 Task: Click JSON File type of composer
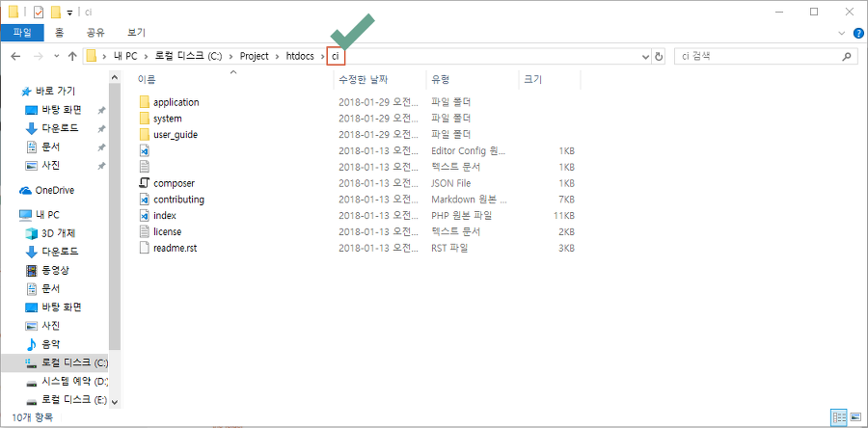click(451, 183)
